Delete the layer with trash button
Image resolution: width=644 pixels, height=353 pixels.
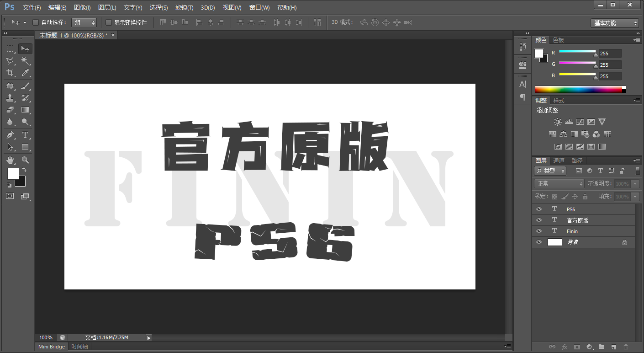click(x=626, y=347)
